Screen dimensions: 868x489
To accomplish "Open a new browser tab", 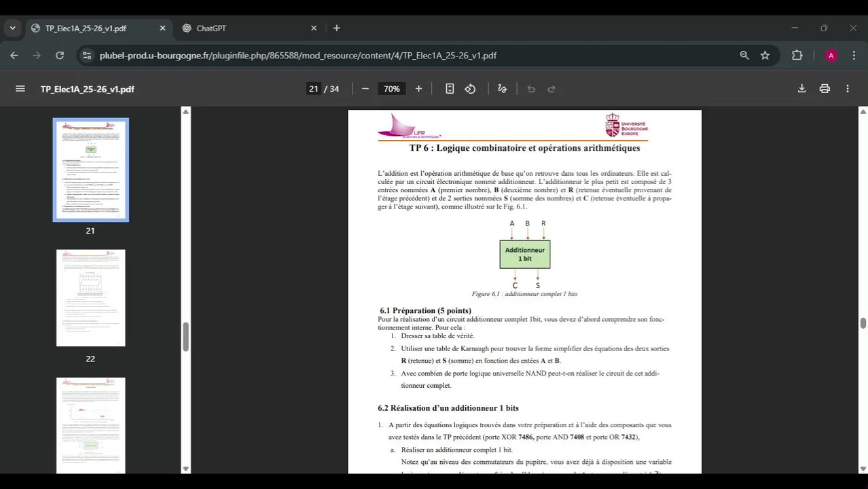I will [336, 29].
